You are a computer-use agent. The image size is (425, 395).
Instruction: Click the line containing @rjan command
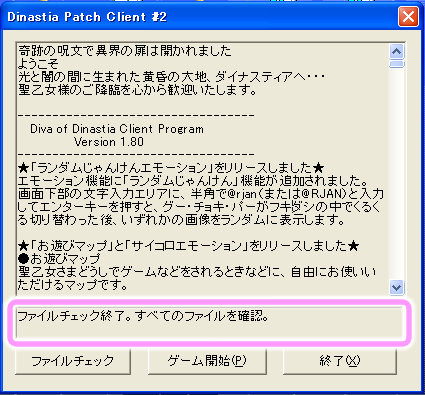pyautogui.click(x=201, y=194)
